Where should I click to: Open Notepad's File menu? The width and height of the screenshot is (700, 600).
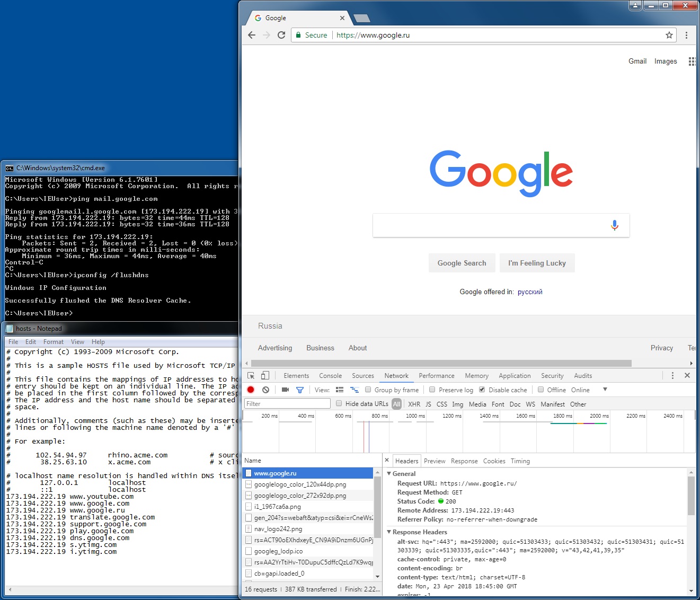(x=13, y=342)
